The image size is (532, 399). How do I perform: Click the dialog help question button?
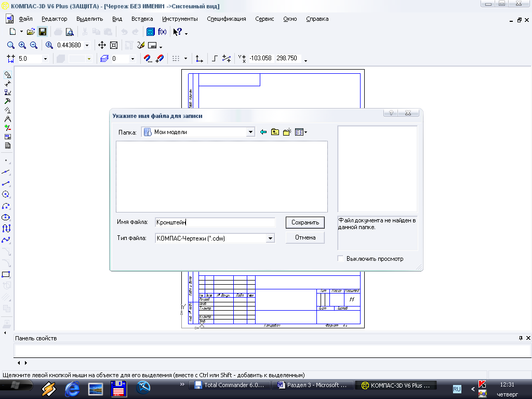point(391,113)
